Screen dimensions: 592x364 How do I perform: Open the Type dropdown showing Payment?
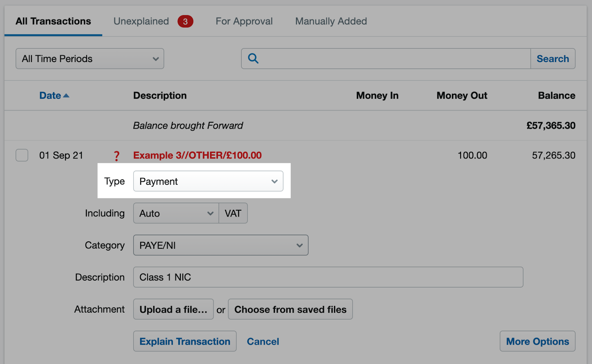pyautogui.click(x=208, y=181)
